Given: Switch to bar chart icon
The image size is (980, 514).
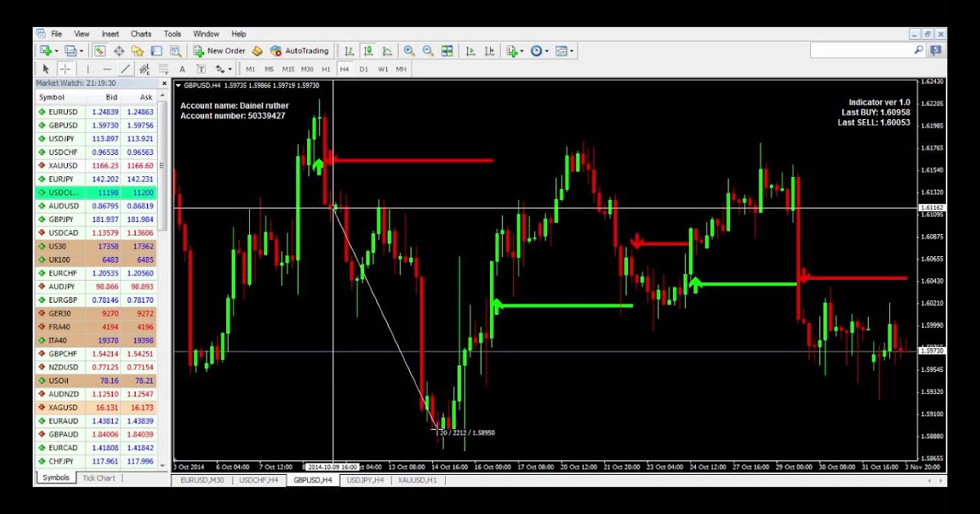Looking at the screenshot, I should coord(350,51).
